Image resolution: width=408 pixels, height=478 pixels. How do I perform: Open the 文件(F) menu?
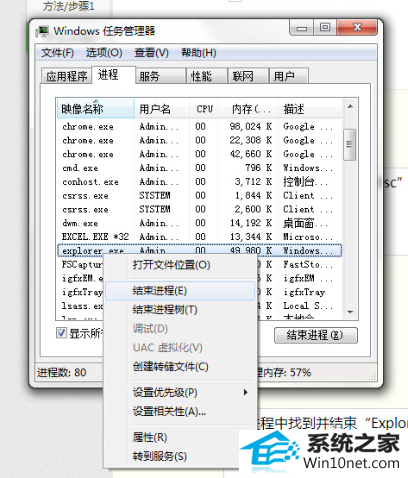(57, 53)
